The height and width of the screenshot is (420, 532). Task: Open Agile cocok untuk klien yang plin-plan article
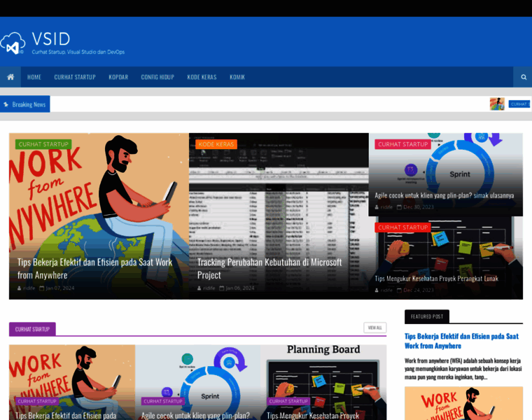(444, 195)
